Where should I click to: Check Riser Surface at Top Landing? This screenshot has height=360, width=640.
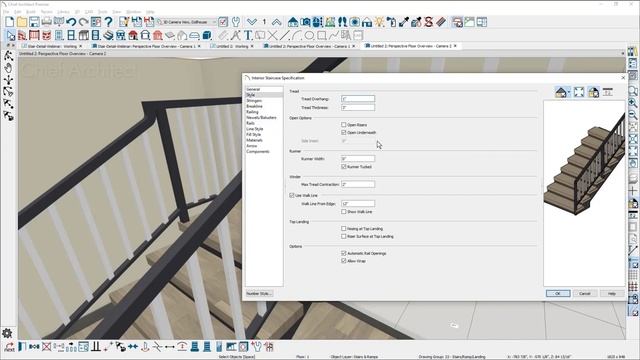[344, 236]
